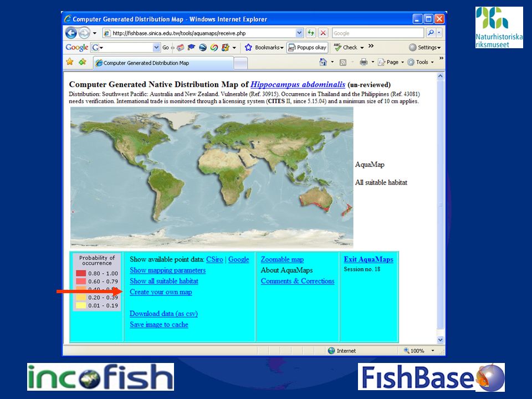Click the magnifier Search icon

point(431,33)
